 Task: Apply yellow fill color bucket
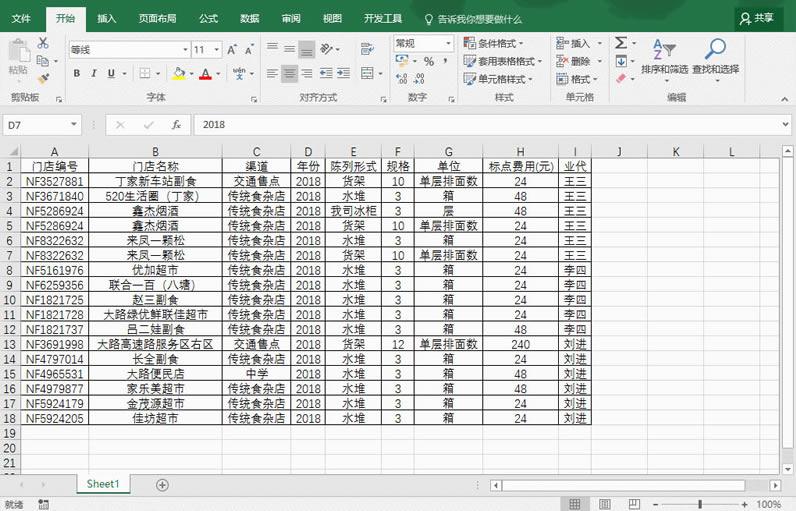point(179,74)
